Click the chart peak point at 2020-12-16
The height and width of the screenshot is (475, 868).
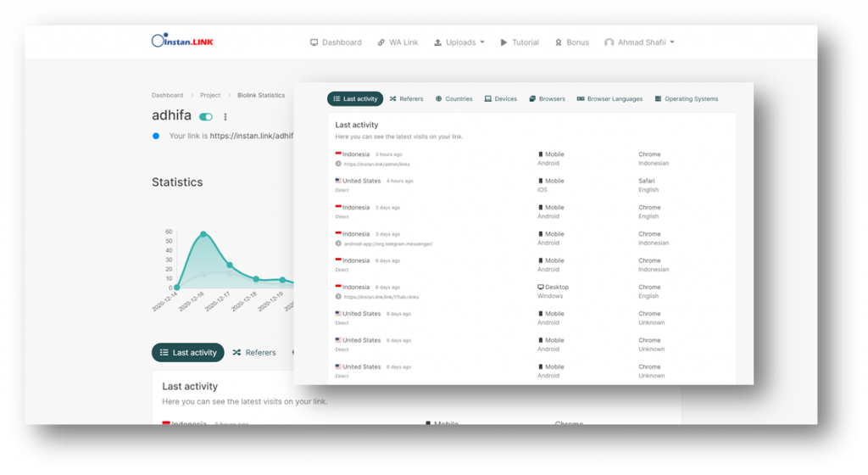203,234
